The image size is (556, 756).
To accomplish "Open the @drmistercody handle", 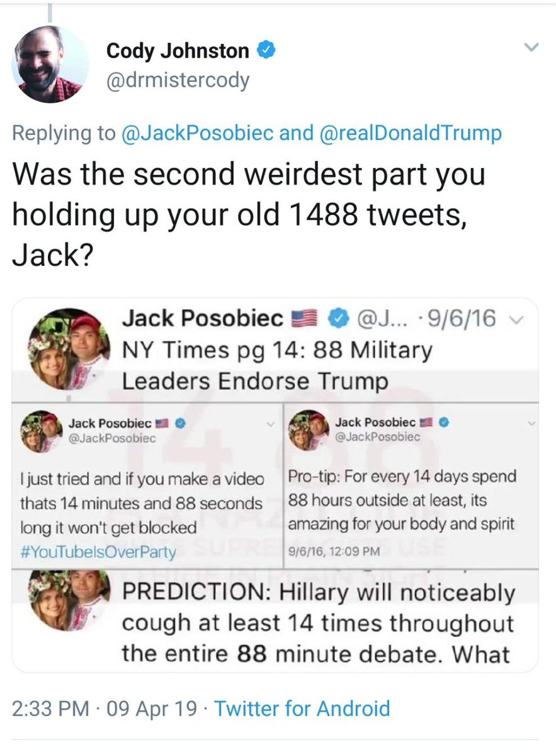I will coord(178,80).
